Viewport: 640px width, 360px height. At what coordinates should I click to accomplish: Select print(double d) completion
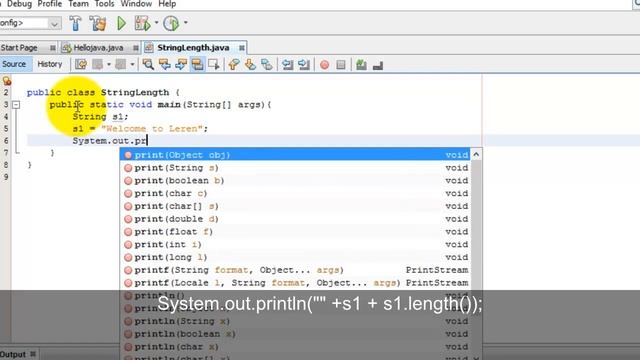(x=296, y=219)
